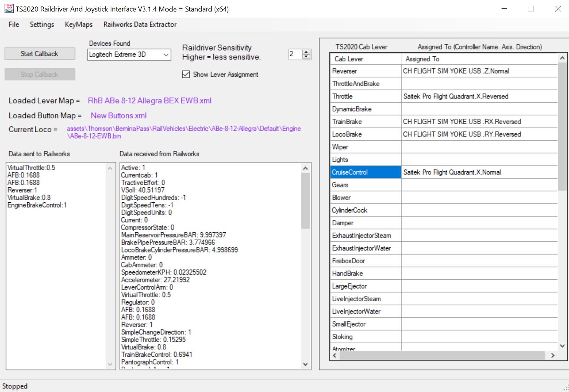The image size is (569, 392).
Task: Click the Start Callback button
Action: pyautogui.click(x=40, y=54)
